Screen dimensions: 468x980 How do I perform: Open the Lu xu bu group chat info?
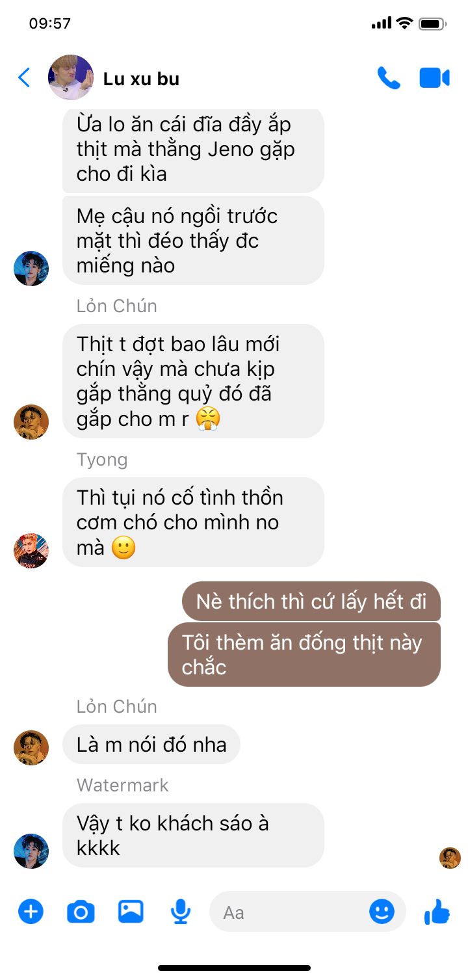click(141, 79)
